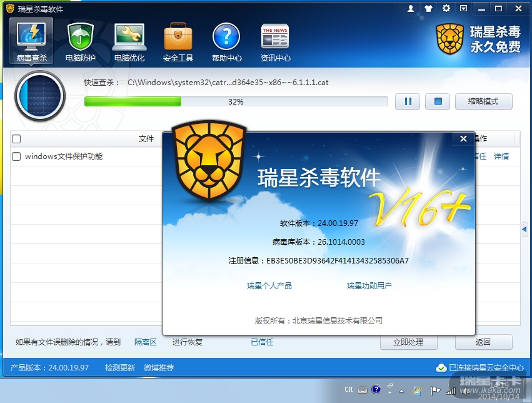Click the scanning file path text
Viewport: 532px width, 403px height.
[x=228, y=83]
